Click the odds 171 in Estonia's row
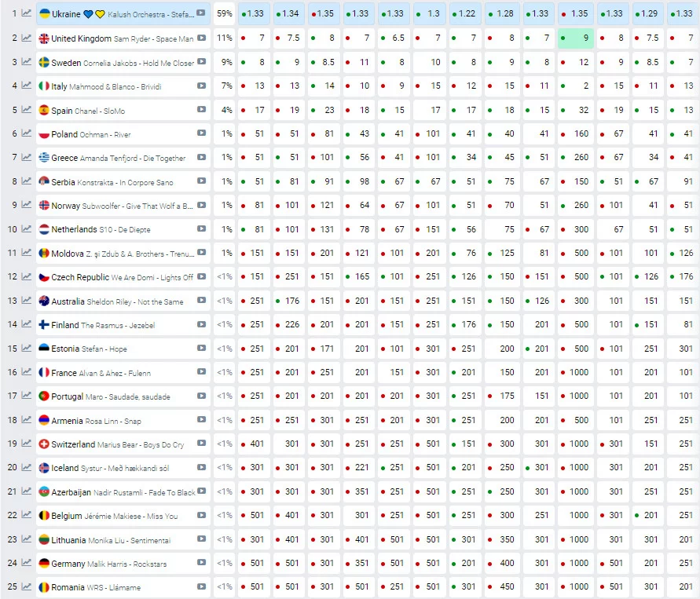The image size is (700, 599). pos(324,349)
